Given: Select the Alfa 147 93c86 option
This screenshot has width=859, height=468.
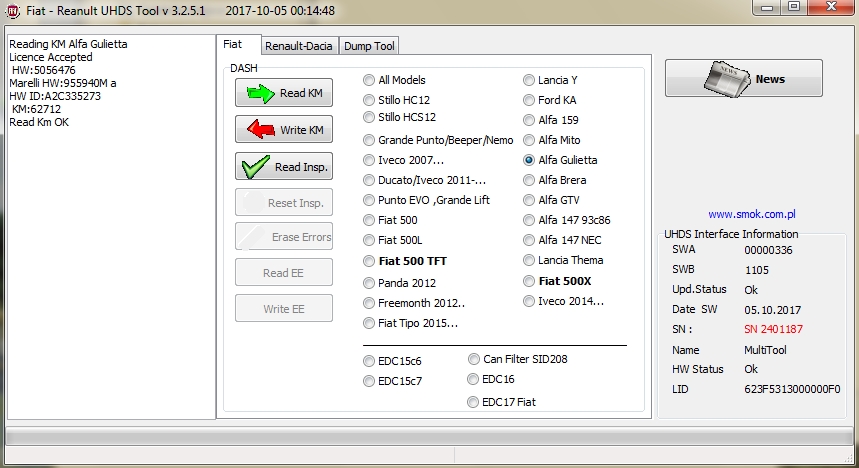Looking at the screenshot, I should (529, 220).
